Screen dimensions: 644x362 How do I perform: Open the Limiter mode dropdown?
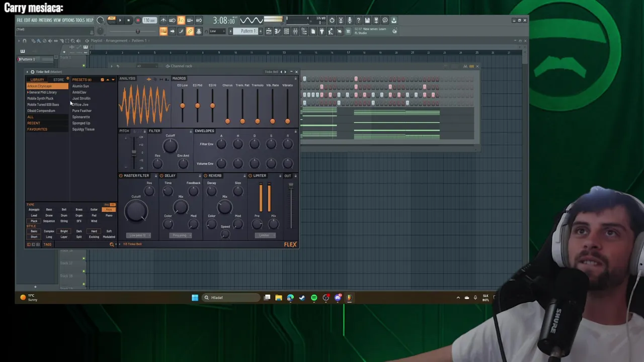click(264, 235)
